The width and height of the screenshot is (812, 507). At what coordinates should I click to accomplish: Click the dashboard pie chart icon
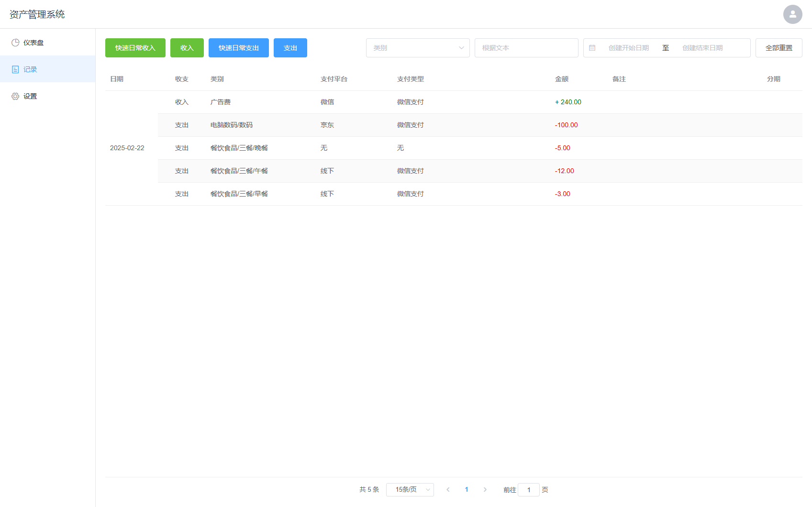(x=15, y=43)
